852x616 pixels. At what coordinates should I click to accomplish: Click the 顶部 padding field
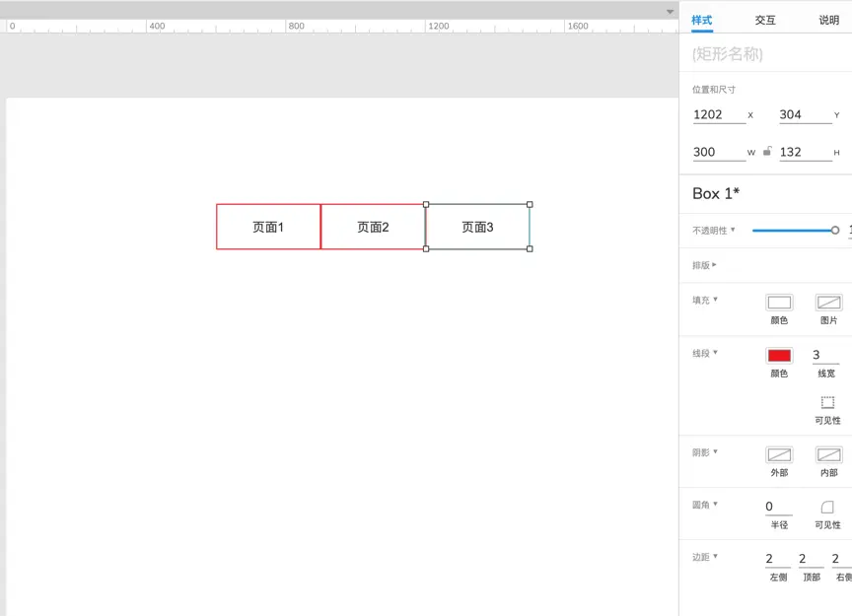tap(812, 559)
